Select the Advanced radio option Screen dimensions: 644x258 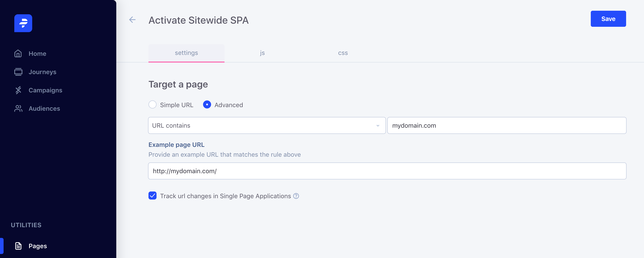pyautogui.click(x=207, y=104)
